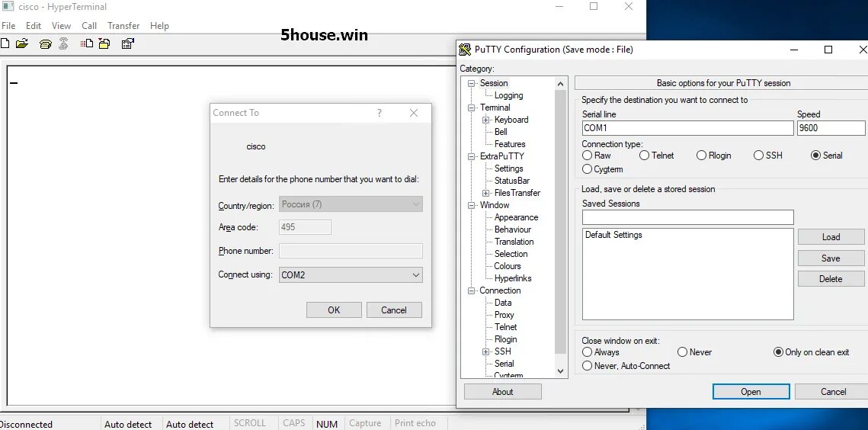Collapse the Terminal tree node

(472, 107)
